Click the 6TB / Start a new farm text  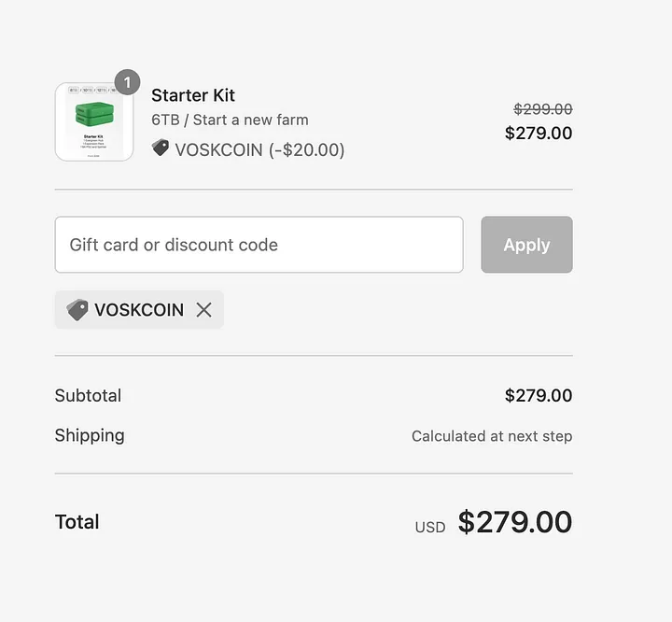[230, 120]
